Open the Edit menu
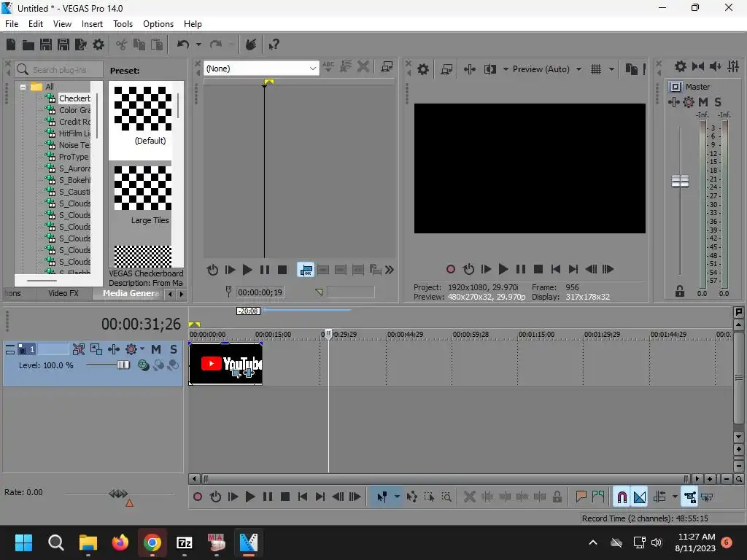The width and height of the screenshot is (747, 560). click(36, 24)
